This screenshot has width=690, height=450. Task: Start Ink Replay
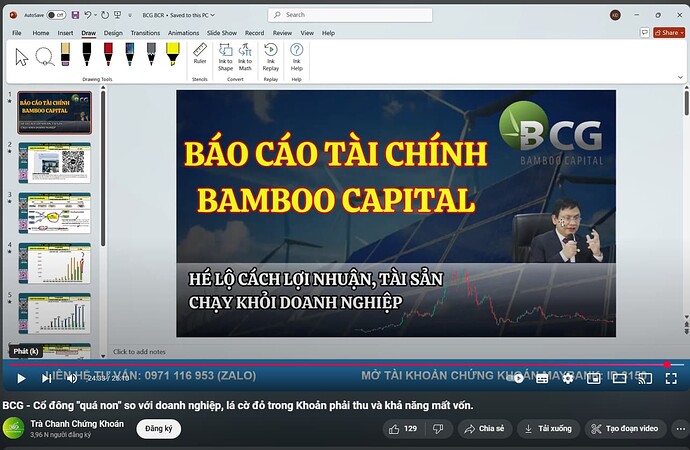[271, 57]
